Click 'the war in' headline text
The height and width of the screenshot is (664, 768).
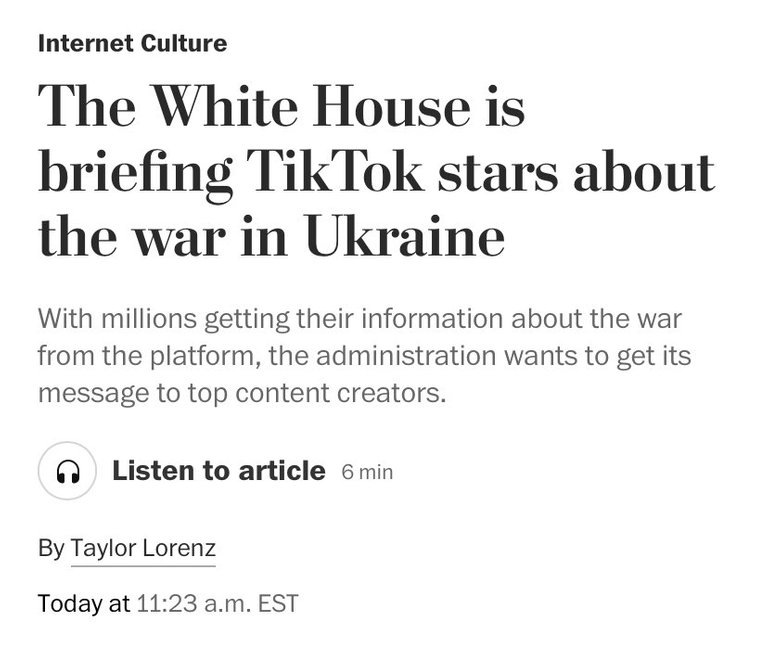pos(162,237)
